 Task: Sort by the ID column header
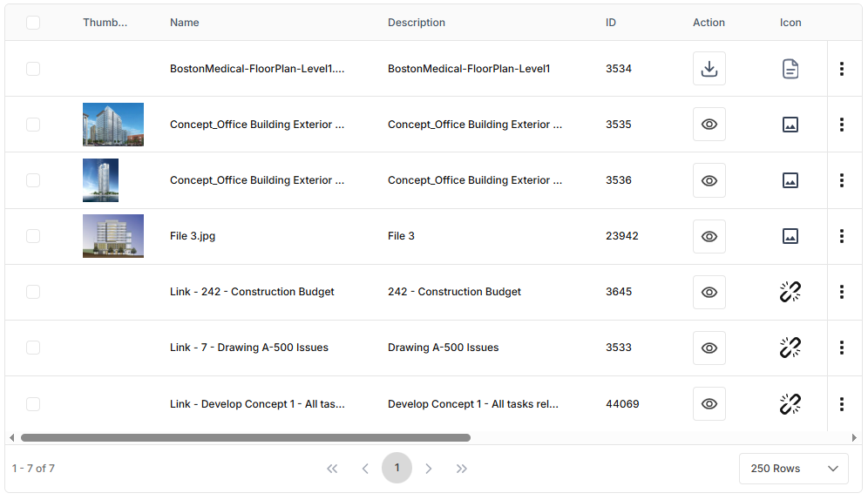coord(611,23)
